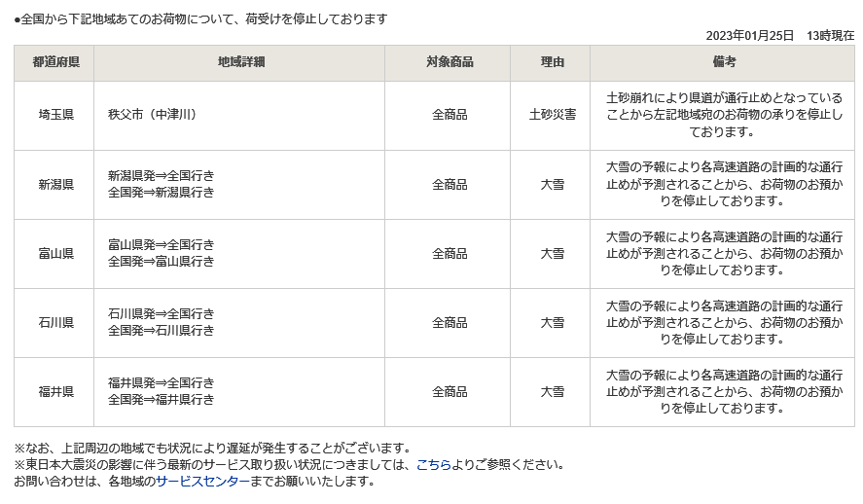
Task: Click 石川県発⇒全国行き text
Action: 161,314
